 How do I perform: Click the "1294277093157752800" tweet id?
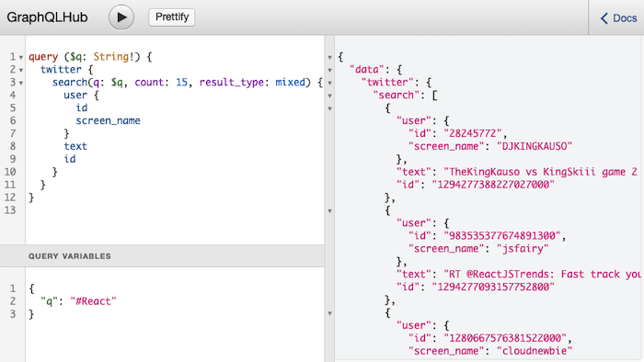click(x=493, y=287)
